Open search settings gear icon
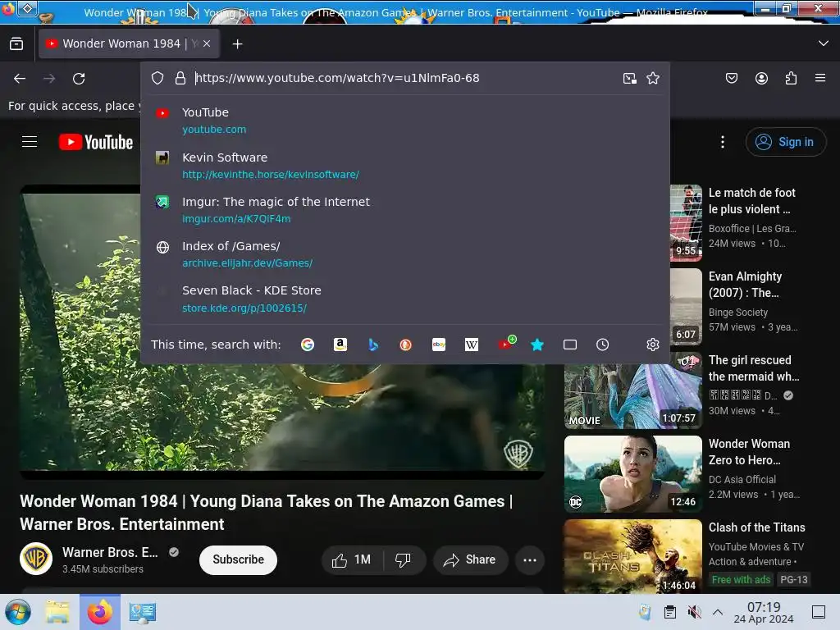Image resolution: width=840 pixels, height=630 pixels. [652, 345]
